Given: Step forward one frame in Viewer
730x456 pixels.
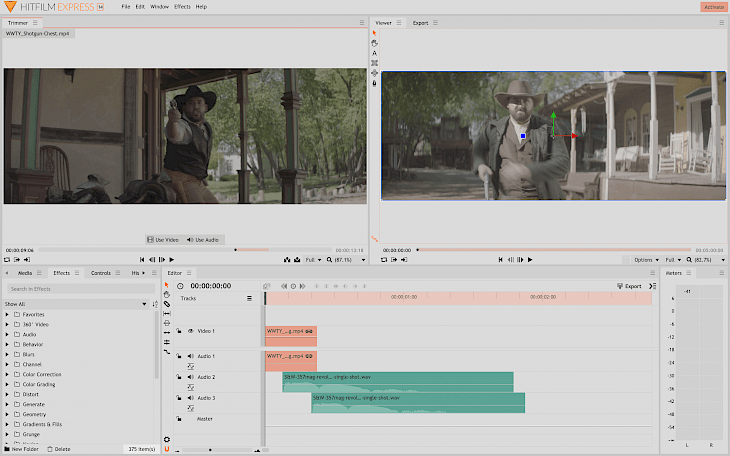Looking at the screenshot, I should pyautogui.click(x=520, y=259).
